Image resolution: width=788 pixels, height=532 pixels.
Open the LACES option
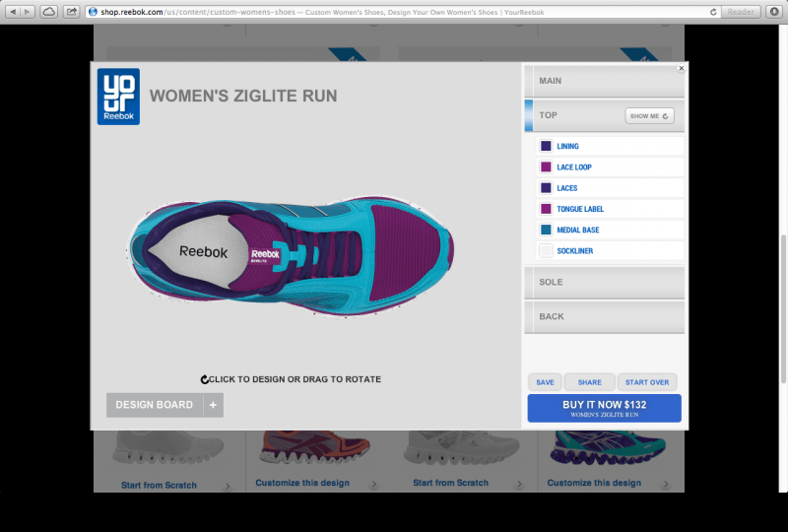point(610,188)
